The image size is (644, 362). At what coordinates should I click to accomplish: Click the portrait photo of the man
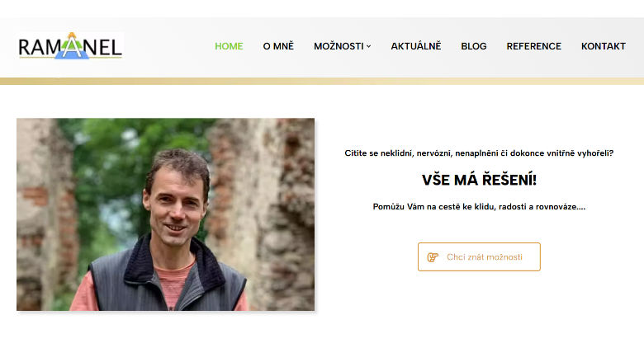(x=165, y=214)
